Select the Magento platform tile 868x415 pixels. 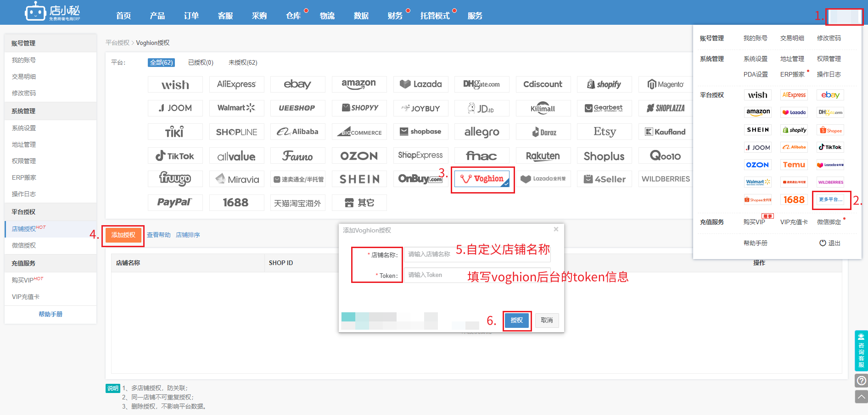pos(666,84)
